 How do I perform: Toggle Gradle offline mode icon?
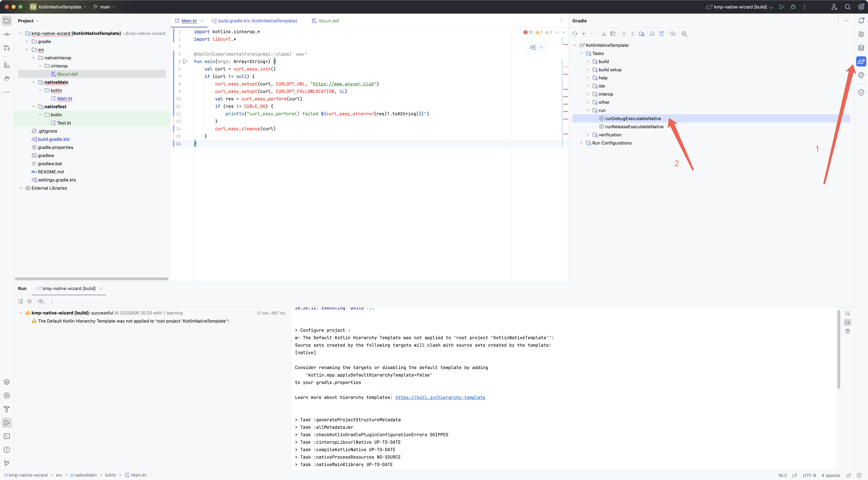[673, 34]
